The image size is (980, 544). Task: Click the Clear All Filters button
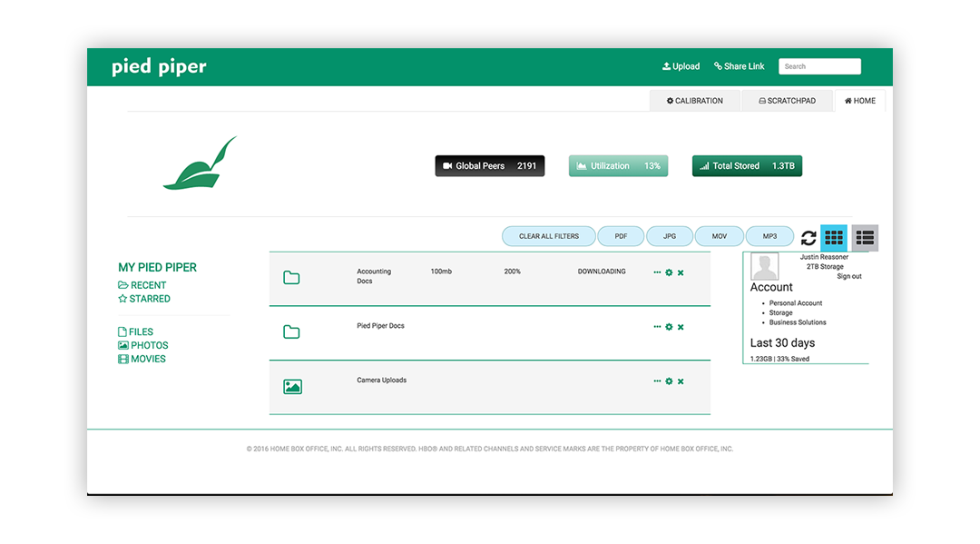(549, 236)
